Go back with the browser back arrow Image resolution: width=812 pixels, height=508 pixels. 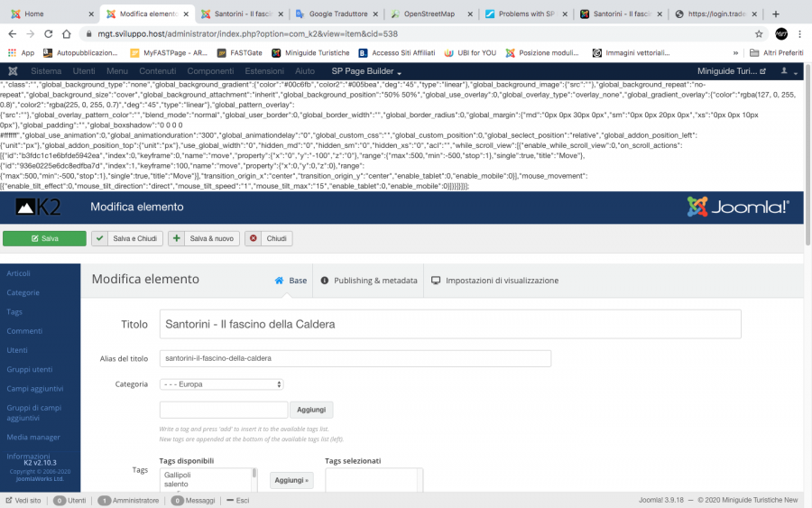point(13,33)
